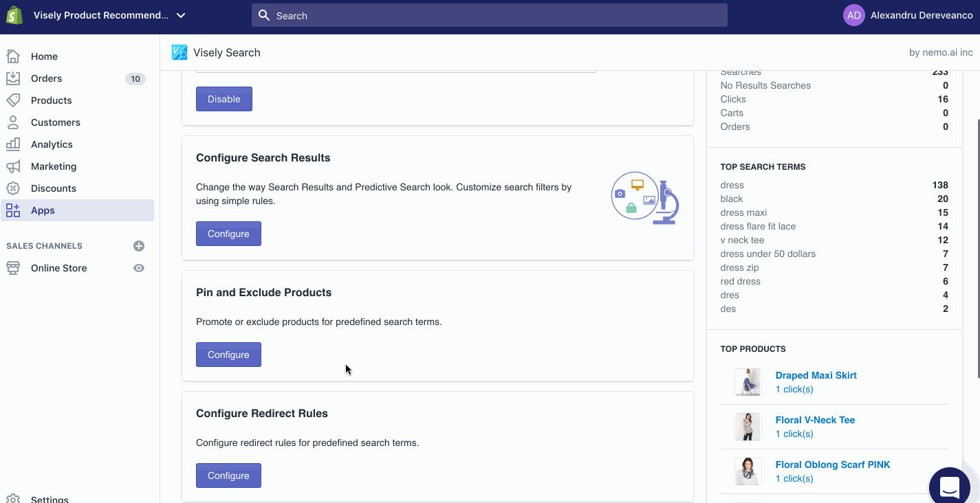Click the Products tag icon

click(x=13, y=100)
